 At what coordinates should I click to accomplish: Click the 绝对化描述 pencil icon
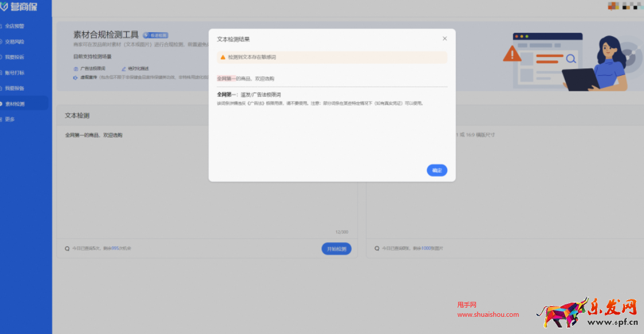tap(123, 68)
